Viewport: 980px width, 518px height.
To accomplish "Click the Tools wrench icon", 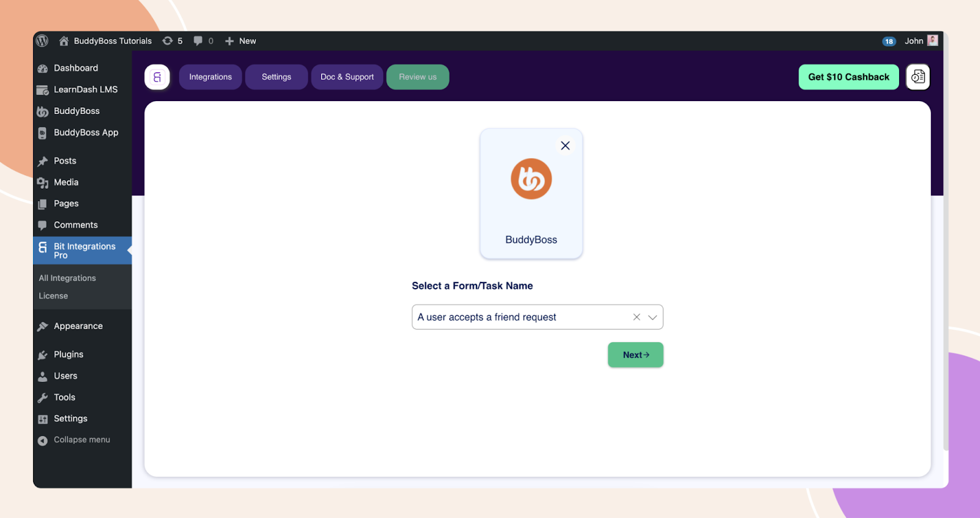I will click(42, 398).
